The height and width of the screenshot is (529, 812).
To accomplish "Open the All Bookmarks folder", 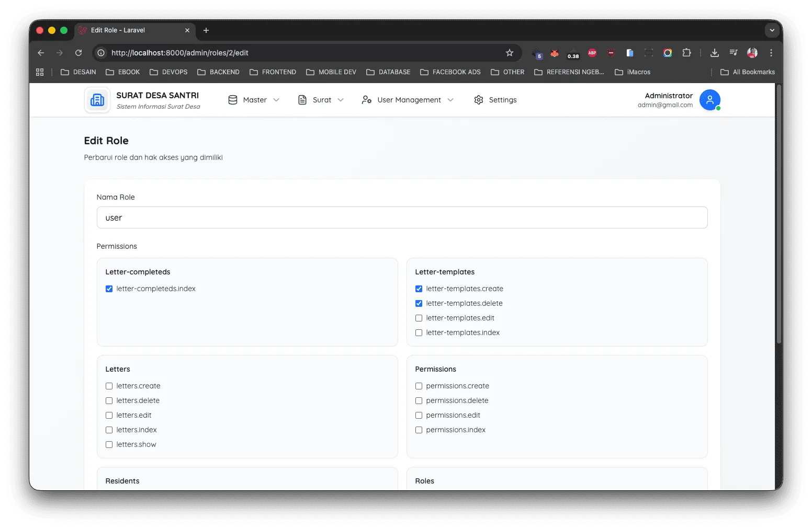I will pos(748,72).
